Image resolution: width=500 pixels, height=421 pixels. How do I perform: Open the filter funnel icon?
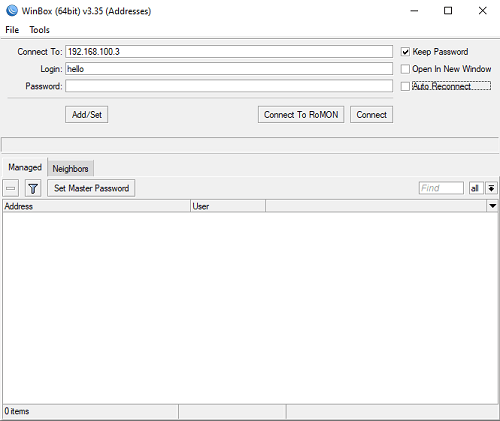click(33, 188)
